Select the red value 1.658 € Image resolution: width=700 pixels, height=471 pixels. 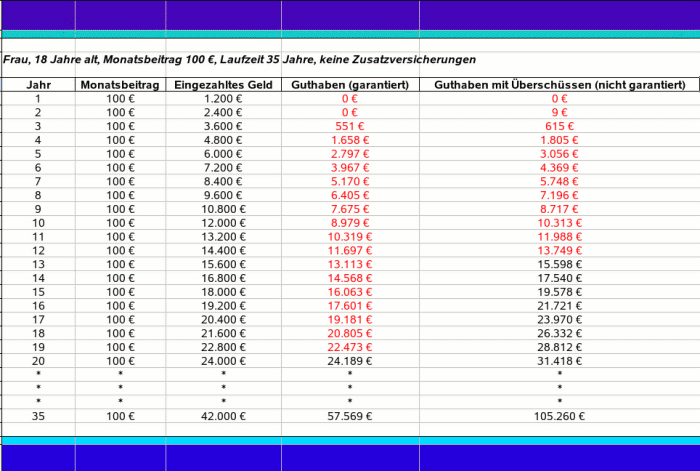350,140
